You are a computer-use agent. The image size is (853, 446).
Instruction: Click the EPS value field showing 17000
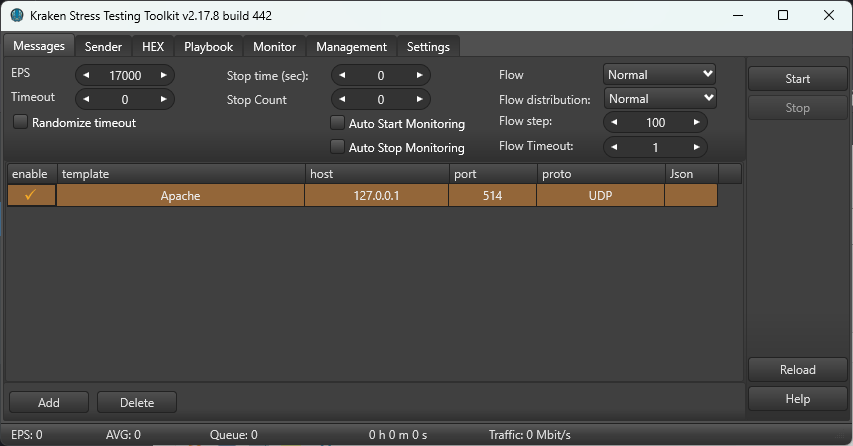coord(125,75)
